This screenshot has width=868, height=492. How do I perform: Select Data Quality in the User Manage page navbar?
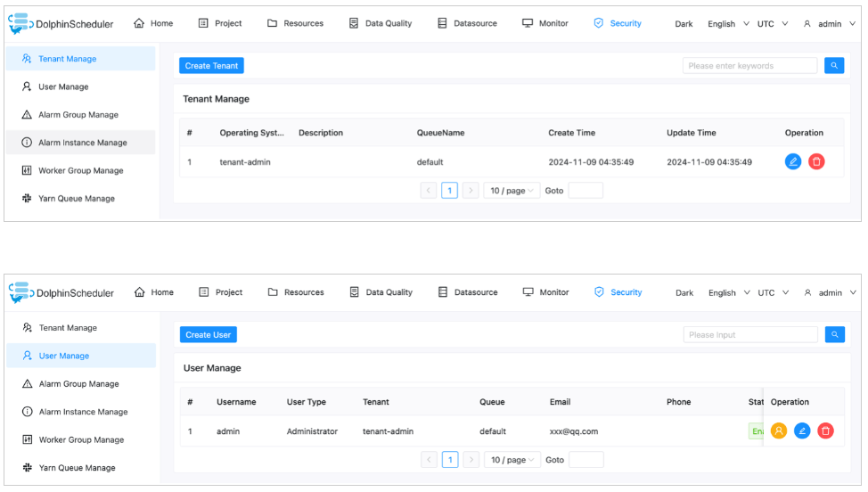coord(381,292)
